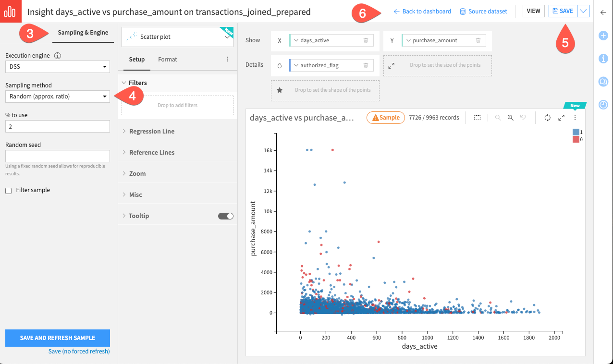
Task: Click the Sample warning badge
Action: point(386,118)
